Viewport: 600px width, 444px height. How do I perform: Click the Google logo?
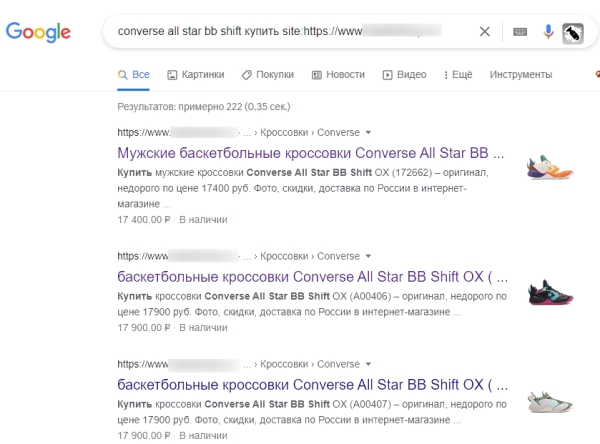click(x=38, y=32)
